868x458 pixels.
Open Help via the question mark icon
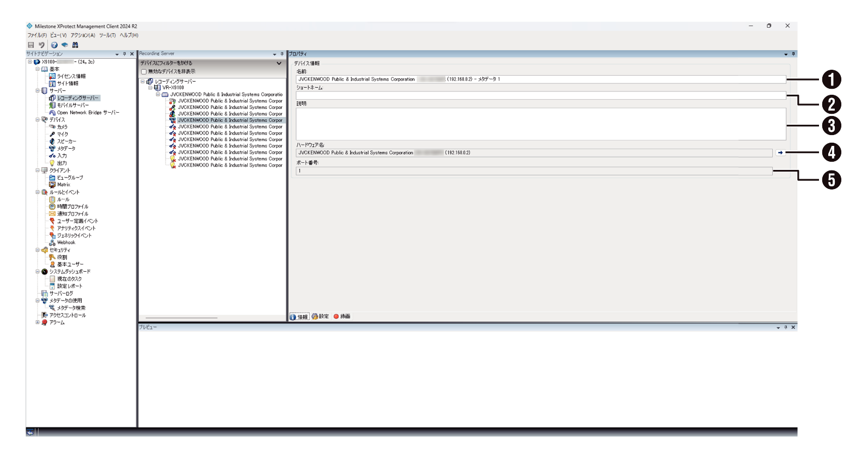click(54, 45)
